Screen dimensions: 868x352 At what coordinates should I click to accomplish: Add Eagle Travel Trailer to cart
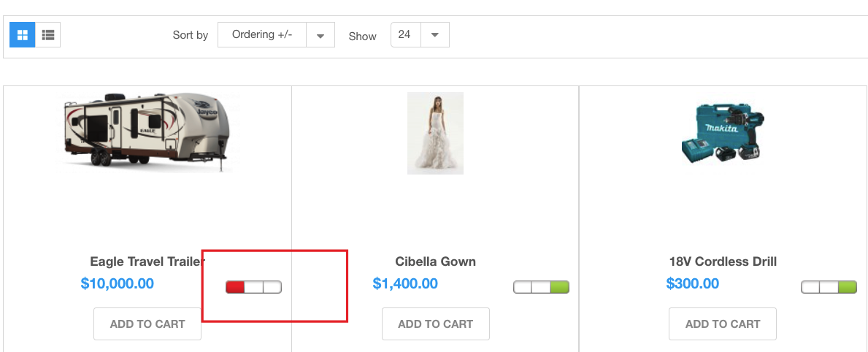click(x=147, y=324)
